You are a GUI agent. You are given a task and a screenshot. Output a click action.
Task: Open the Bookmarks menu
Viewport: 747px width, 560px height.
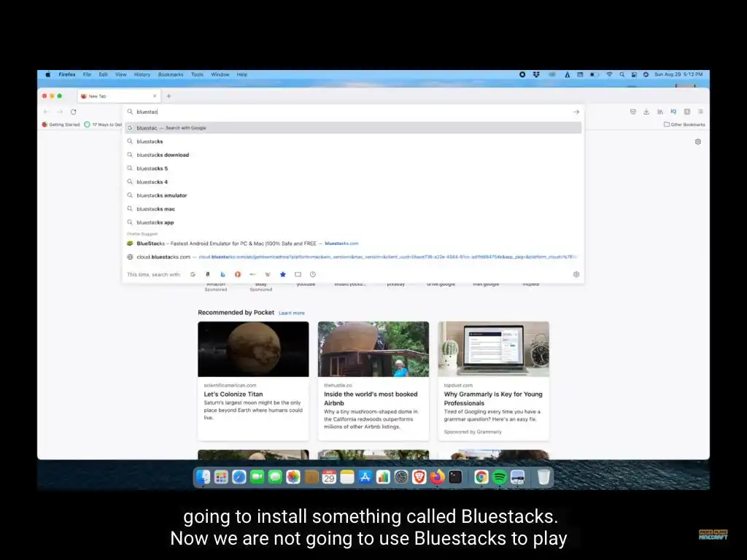pyautogui.click(x=171, y=75)
